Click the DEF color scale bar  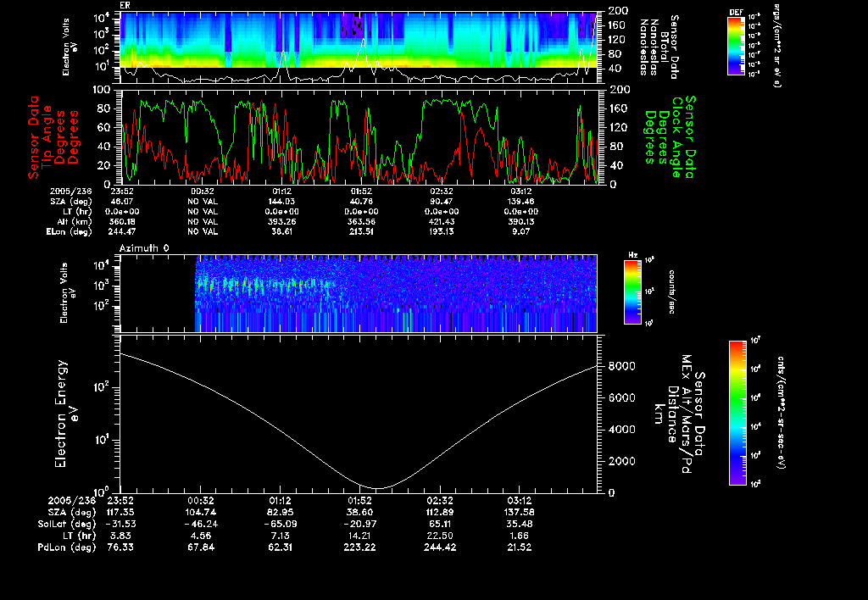click(736, 46)
